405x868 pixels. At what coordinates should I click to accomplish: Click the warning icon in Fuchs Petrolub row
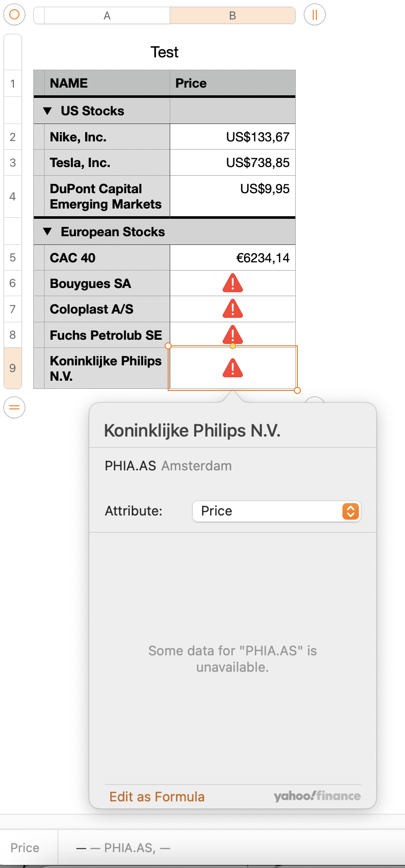(232, 334)
